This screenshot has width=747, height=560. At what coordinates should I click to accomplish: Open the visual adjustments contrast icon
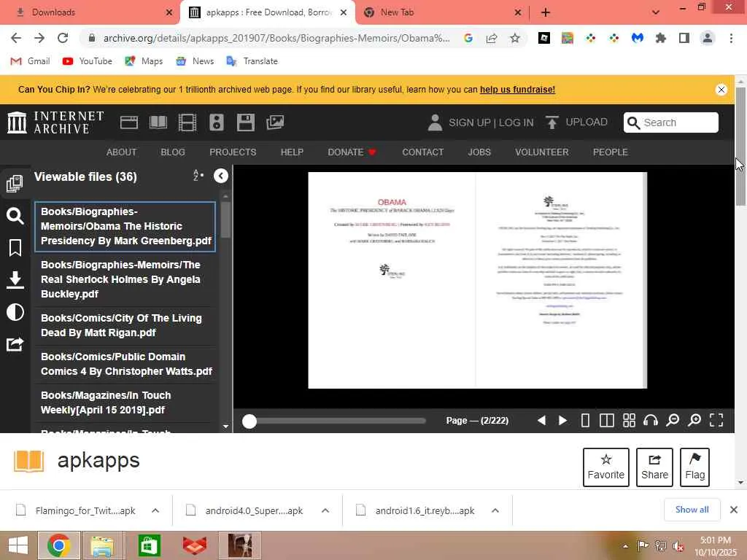(x=15, y=312)
